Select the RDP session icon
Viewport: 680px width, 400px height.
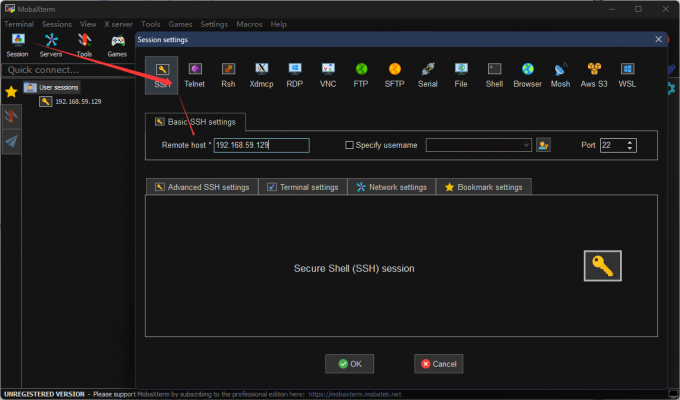(x=294, y=75)
